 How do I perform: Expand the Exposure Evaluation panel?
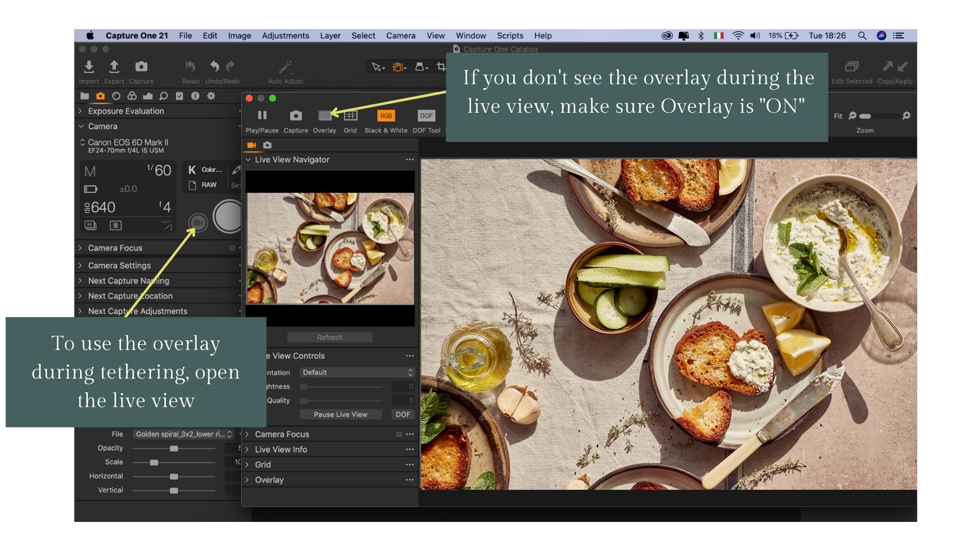click(80, 111)
